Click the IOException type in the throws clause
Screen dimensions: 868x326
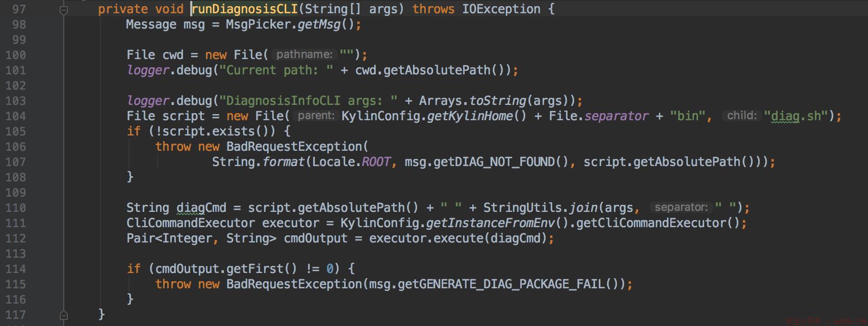pyautogui.click(x=501, y=9)
